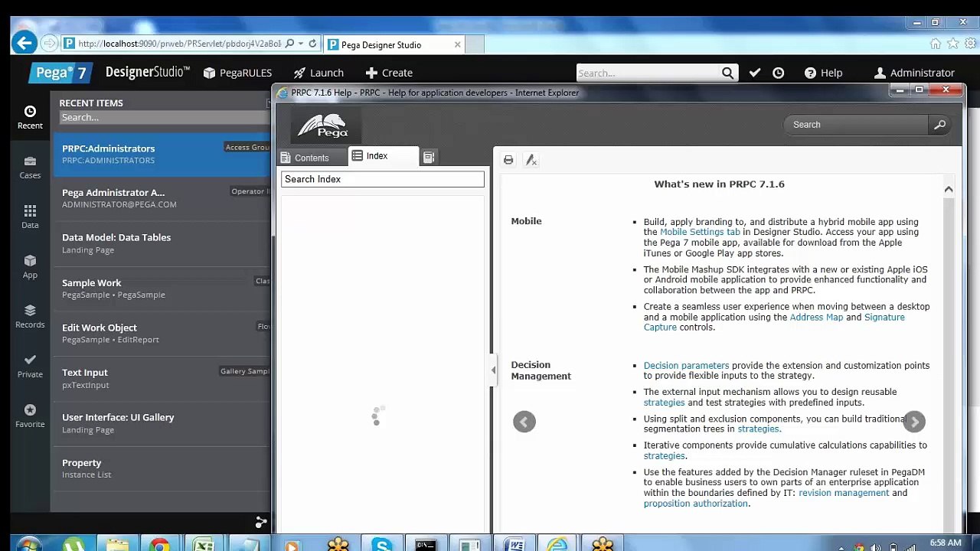Open a new browser tab
The width and height of the screenshot is (980, 551).
475,44
